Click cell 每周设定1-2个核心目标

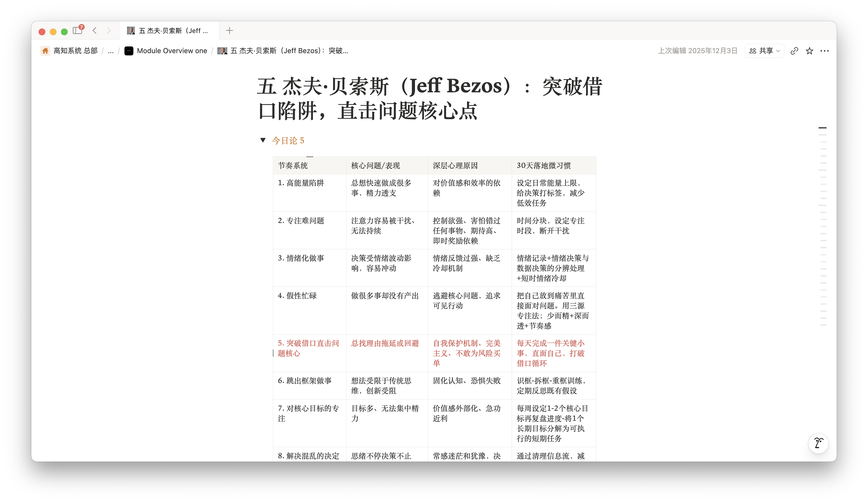tap(554, 423)
